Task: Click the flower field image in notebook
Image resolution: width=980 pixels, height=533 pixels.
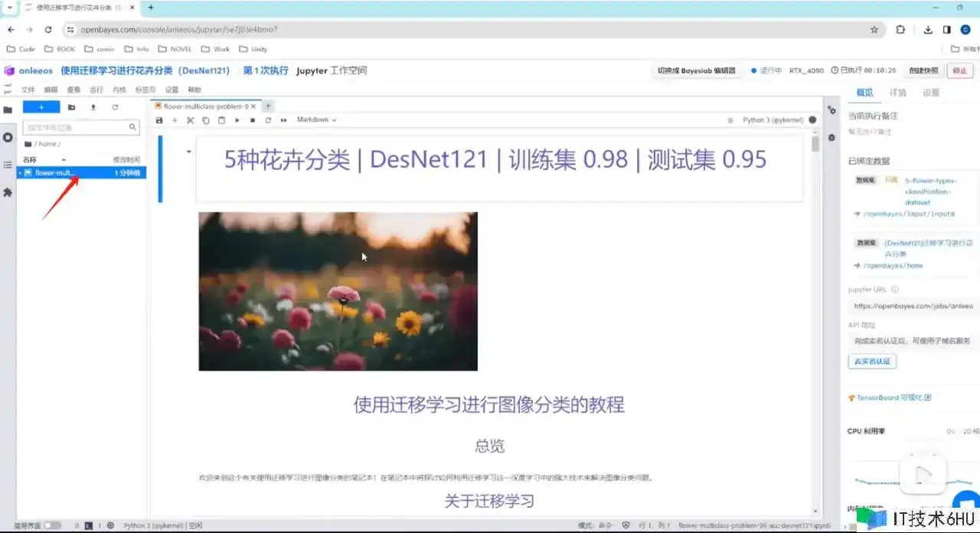Action: point(338,291)
